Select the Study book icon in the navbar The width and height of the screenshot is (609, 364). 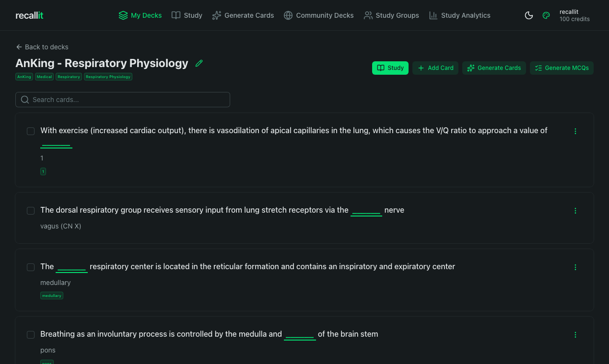click(176, 15)
